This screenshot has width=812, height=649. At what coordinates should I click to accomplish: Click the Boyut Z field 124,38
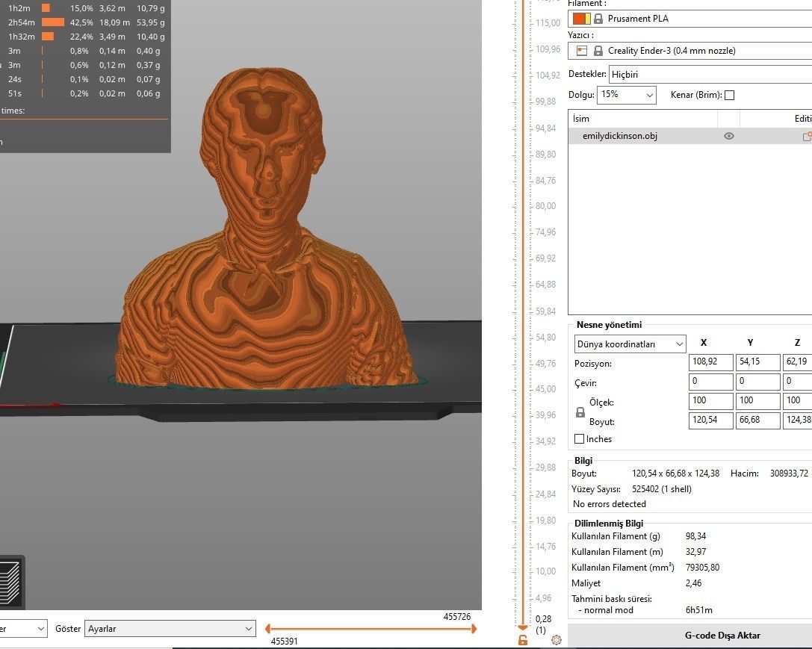click(x=798, y=420)
